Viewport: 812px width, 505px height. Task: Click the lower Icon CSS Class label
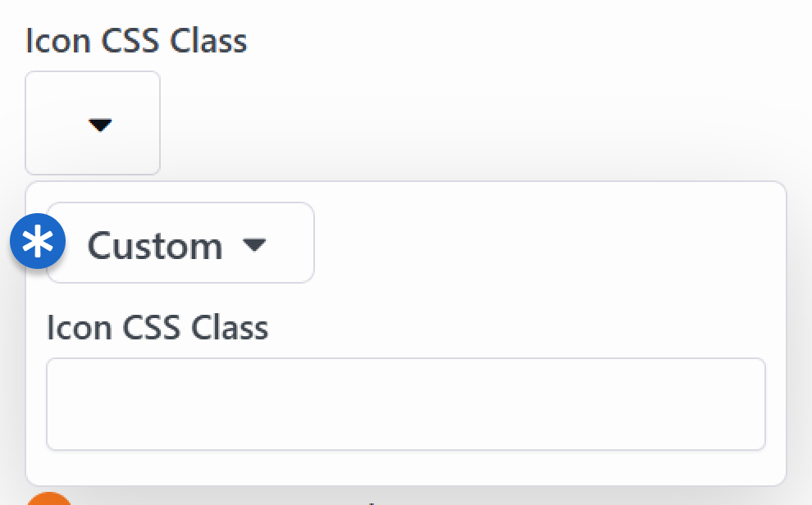click(157, 327)
